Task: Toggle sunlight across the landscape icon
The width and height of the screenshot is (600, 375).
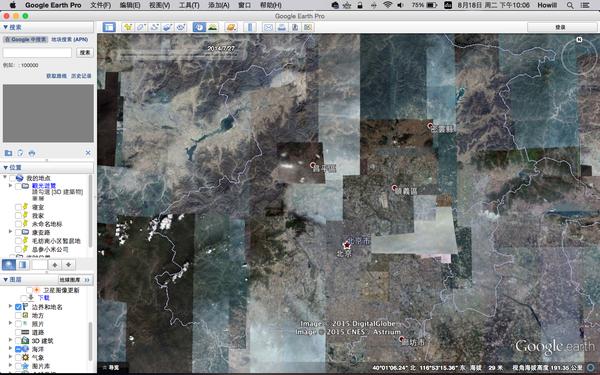Action: [212, 27]
